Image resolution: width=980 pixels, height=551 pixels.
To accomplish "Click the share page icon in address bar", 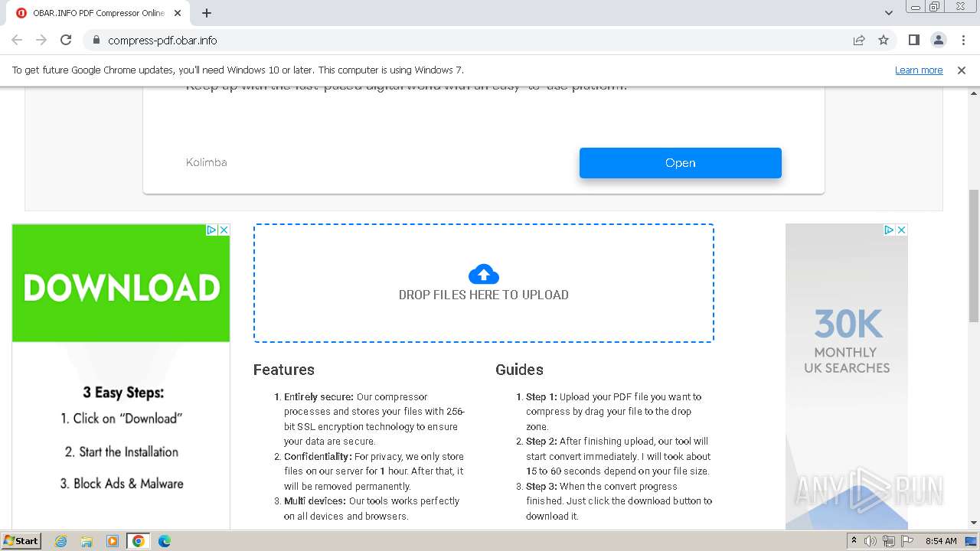I will [x=859, y=40].
